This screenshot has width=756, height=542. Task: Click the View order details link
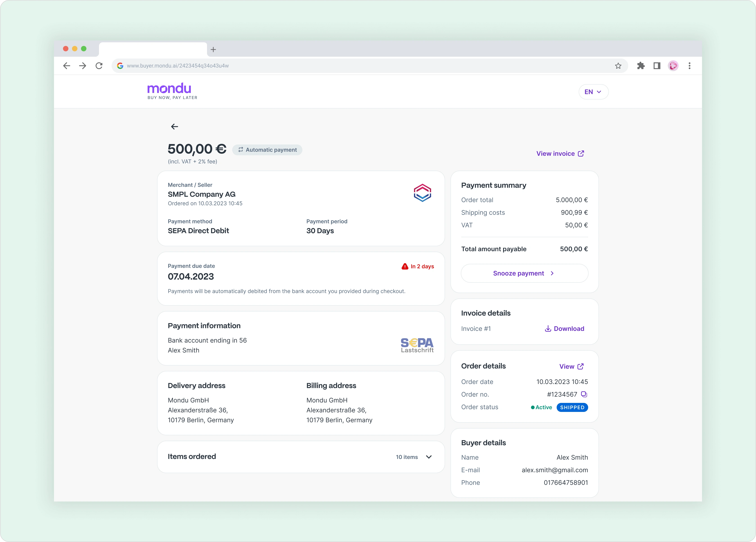coord(571,366)
